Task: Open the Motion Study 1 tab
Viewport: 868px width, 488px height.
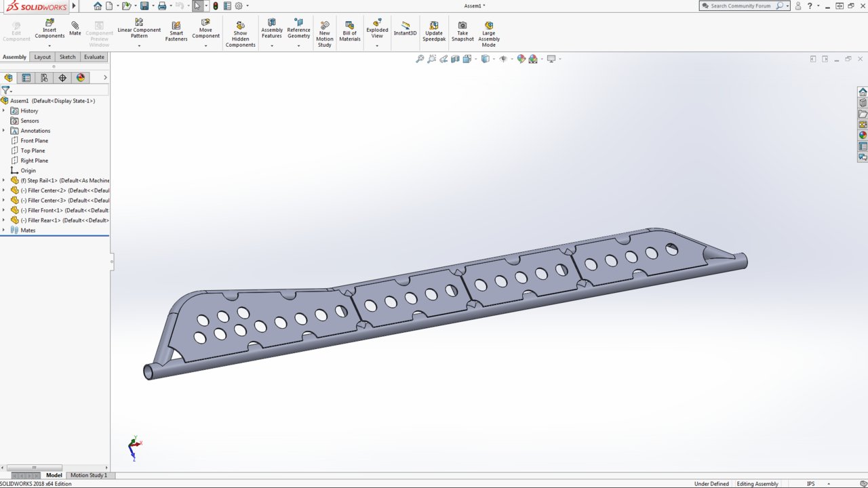Action: (89, 475)
